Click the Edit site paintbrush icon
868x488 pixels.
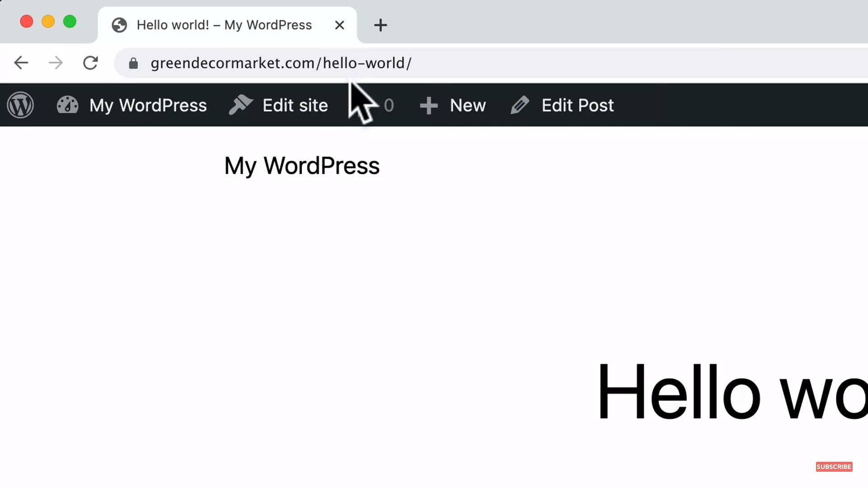pos(241,105)
